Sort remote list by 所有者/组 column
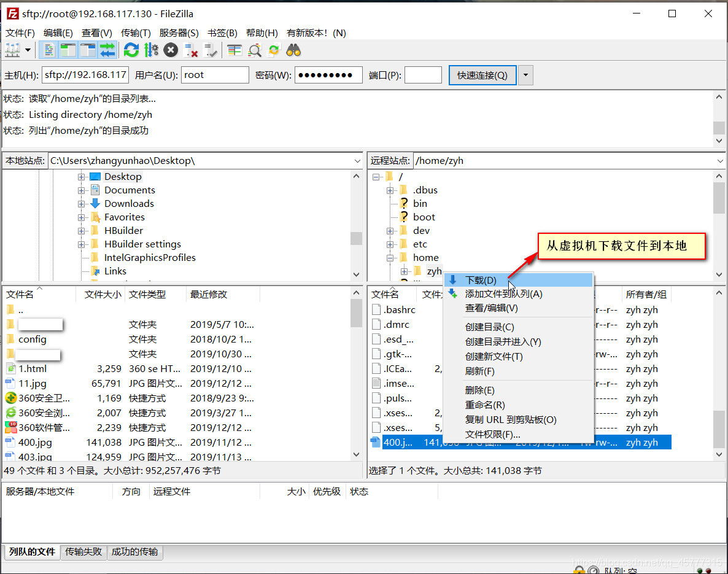The width and height of the screenshot is (728, 574). pos(646,295)
